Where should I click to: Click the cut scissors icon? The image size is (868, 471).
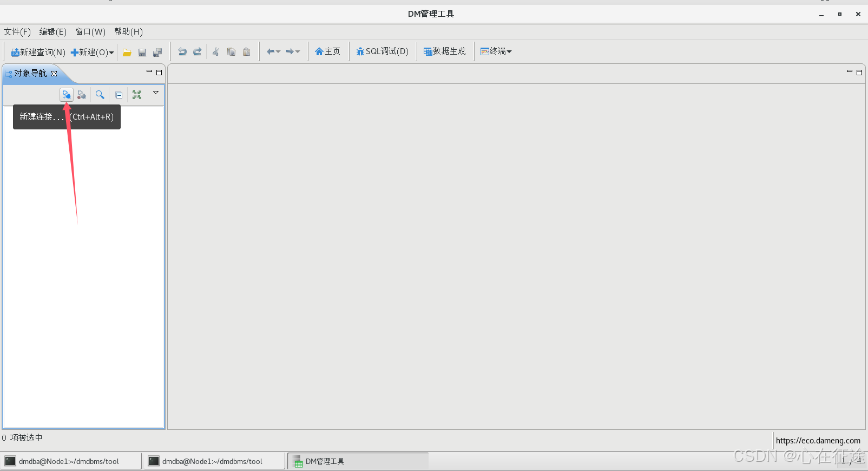click(x=216, y=51)
